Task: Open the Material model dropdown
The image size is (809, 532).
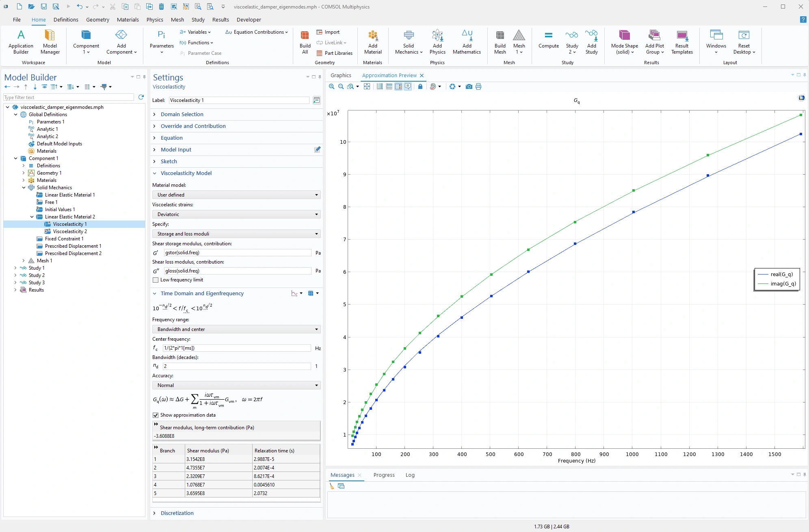Action: pyautogui.click(x=236, y=195)
